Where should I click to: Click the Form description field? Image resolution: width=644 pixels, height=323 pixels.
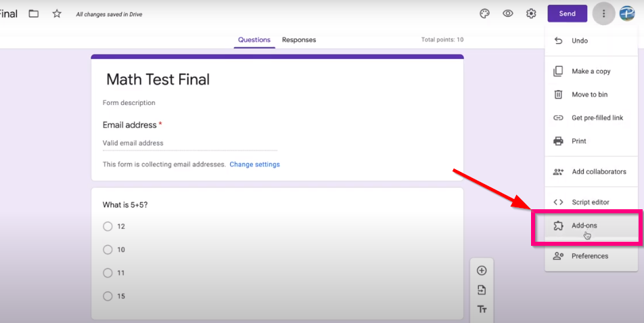(x=129, y=103)
